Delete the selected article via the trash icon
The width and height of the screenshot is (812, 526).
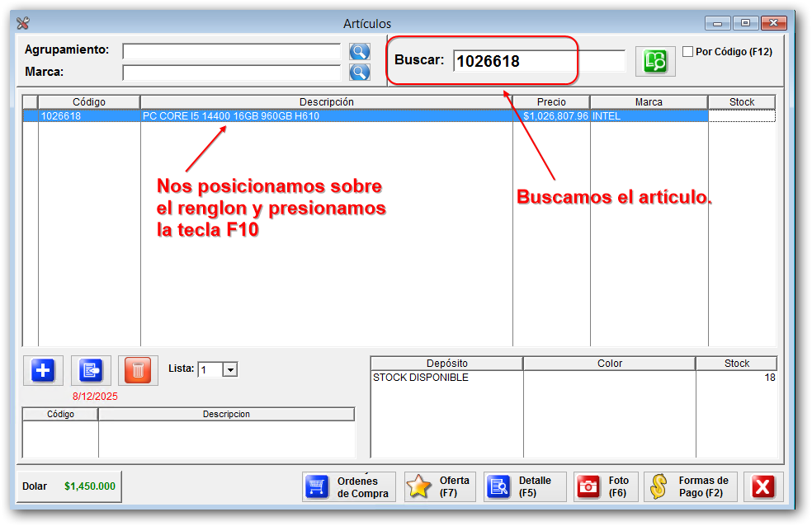137,370
